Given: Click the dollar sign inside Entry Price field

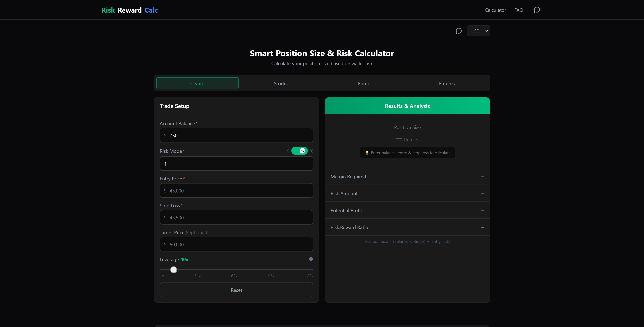Looking at the screenshot, I should click(165, 190).
